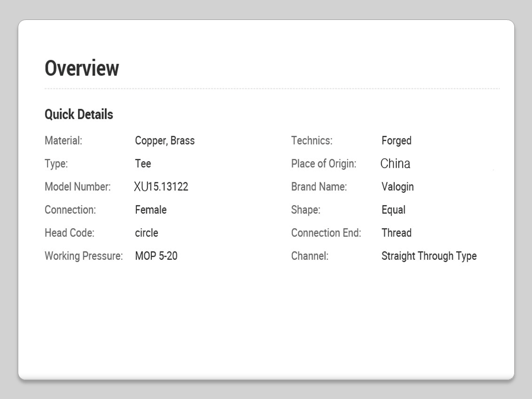This screenshot has width=532, height=399.
Task: Click the Technics value Forged
Action: pyautogui.click(x=396, y=141)
